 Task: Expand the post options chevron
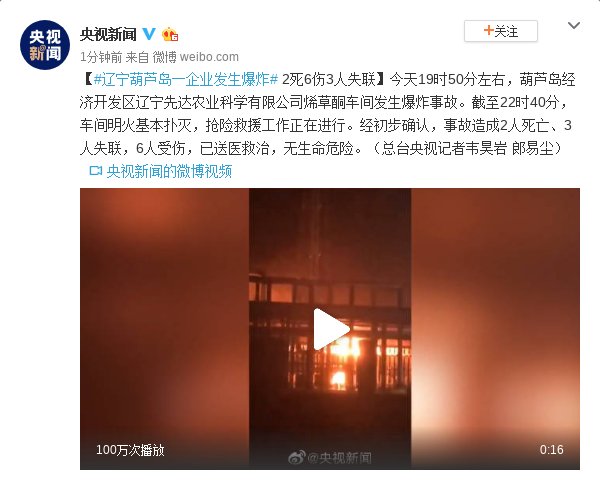point(574,26)
